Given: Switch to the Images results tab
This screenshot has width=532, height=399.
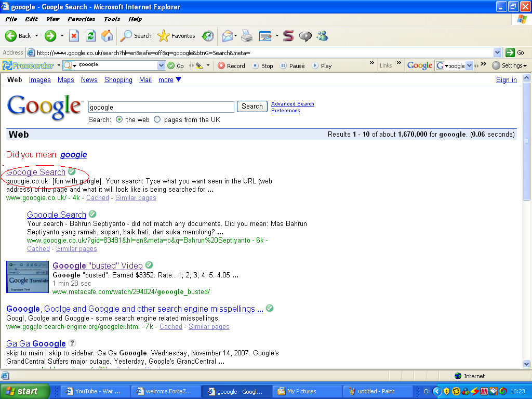Looking at the screenshot, I should coord(39,79).
